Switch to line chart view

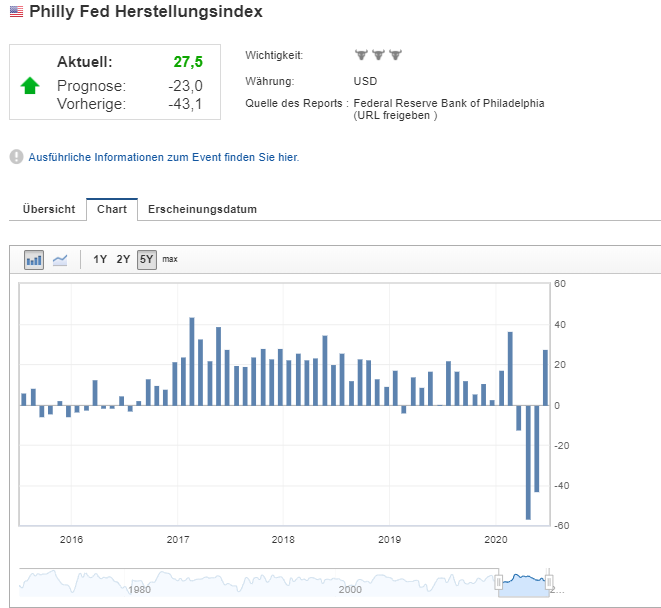click(x=60, y=260)
